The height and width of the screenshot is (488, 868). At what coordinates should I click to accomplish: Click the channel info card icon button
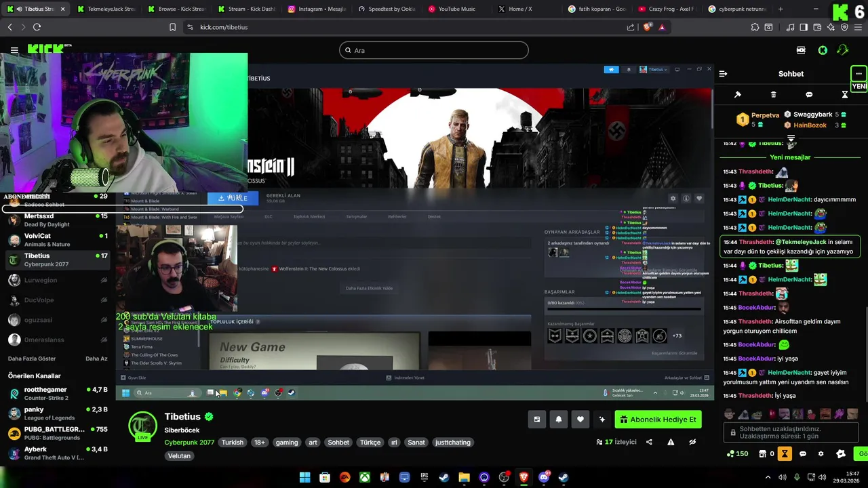click(537, 420)
